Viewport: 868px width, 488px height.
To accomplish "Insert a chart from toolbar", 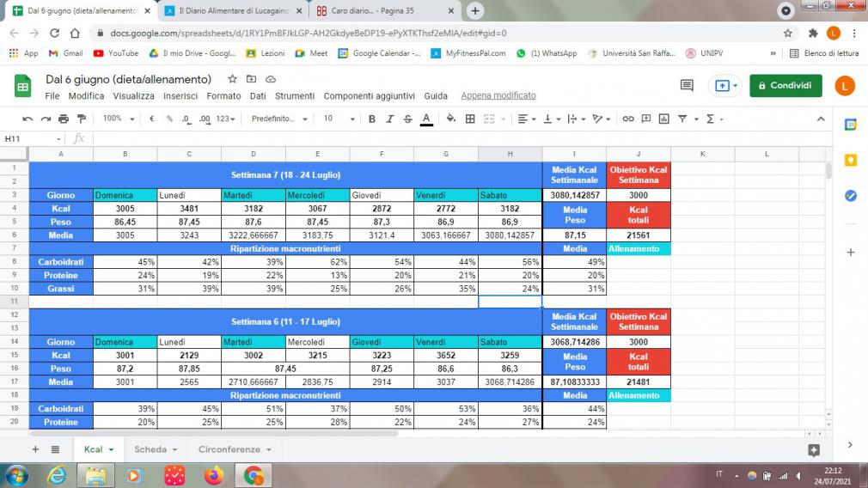I will click(664, 119).
